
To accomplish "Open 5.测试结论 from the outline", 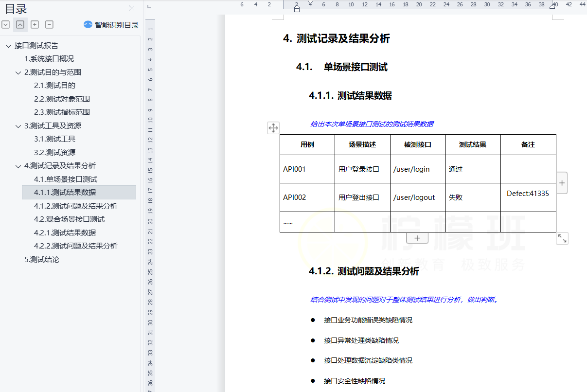I will (43, 259).
